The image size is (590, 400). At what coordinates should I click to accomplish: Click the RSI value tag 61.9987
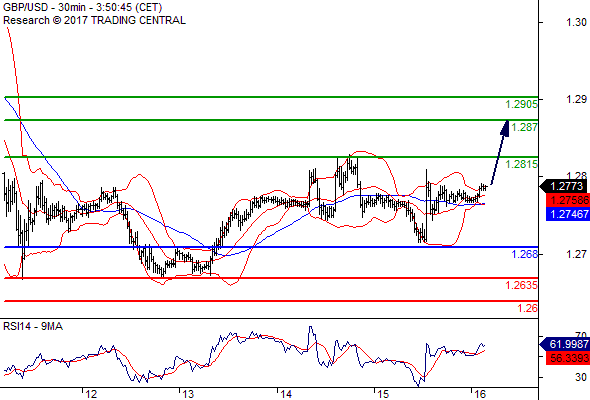point(565,344)
